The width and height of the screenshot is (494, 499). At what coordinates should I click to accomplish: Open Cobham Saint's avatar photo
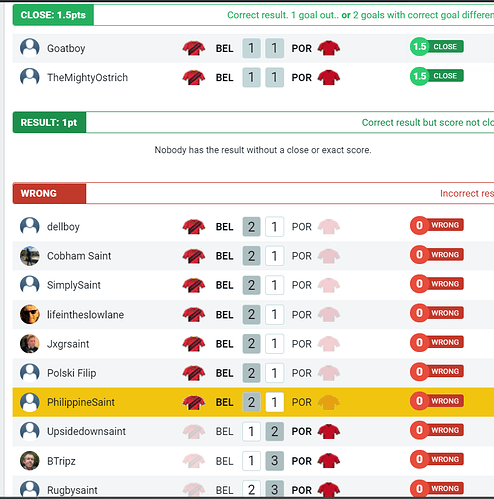point(30,256)
